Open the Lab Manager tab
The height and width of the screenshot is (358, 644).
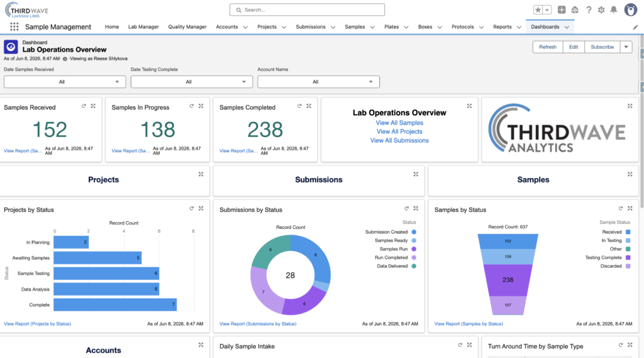pos(143,26)
